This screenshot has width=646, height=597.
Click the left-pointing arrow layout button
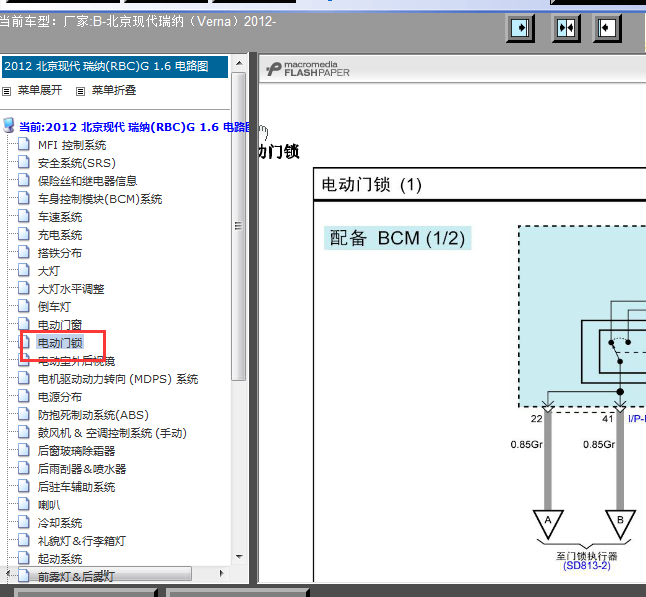point(608,27)
